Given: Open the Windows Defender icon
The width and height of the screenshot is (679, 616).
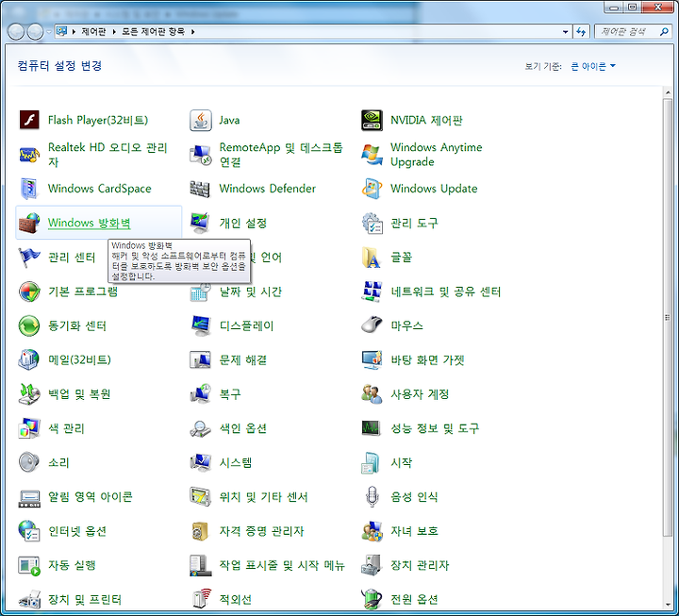Looking at the screenshot, I should point(201,189).
